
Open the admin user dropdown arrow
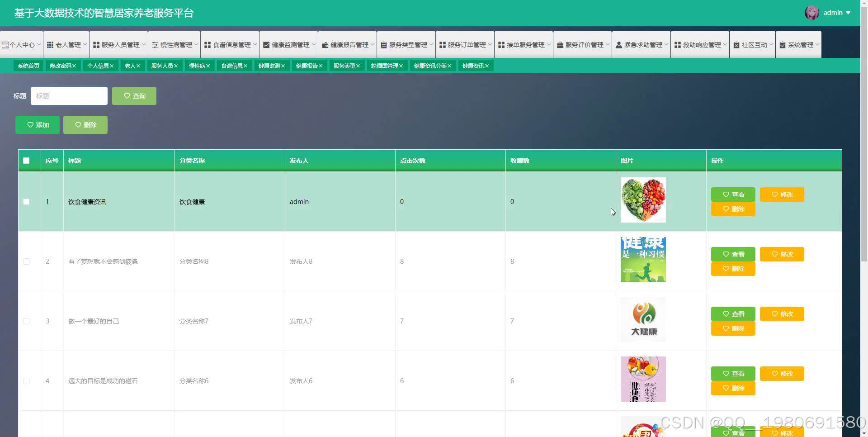click(x=848, y=13)
